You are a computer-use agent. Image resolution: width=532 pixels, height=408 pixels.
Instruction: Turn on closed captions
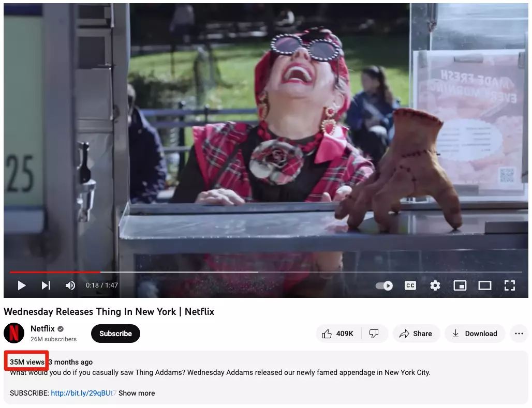point(410,285)
